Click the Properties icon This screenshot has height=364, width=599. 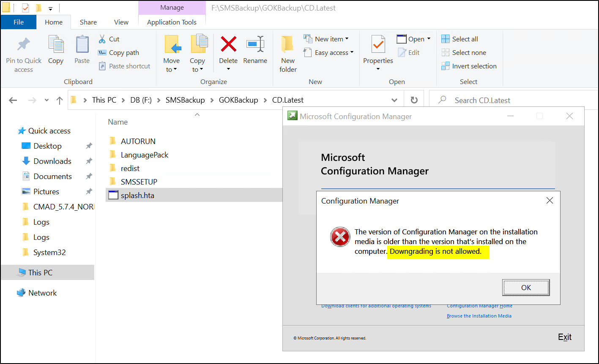[x=378, y=45]
